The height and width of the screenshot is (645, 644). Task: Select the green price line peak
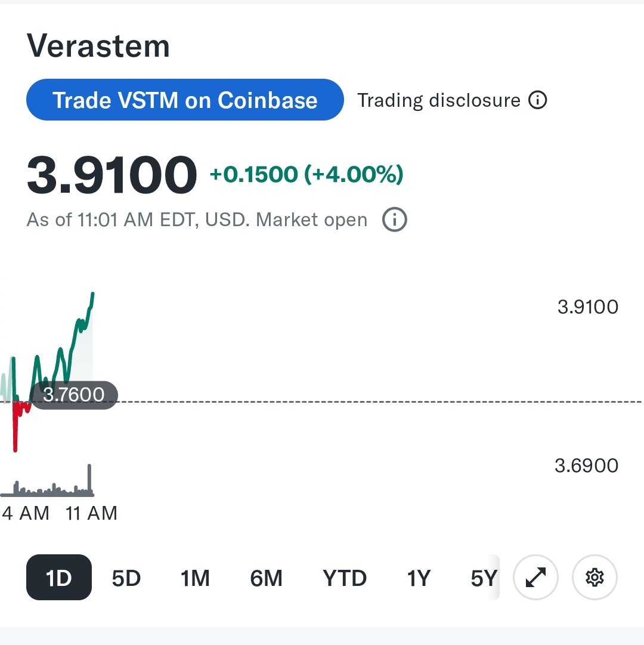point(93,294)
